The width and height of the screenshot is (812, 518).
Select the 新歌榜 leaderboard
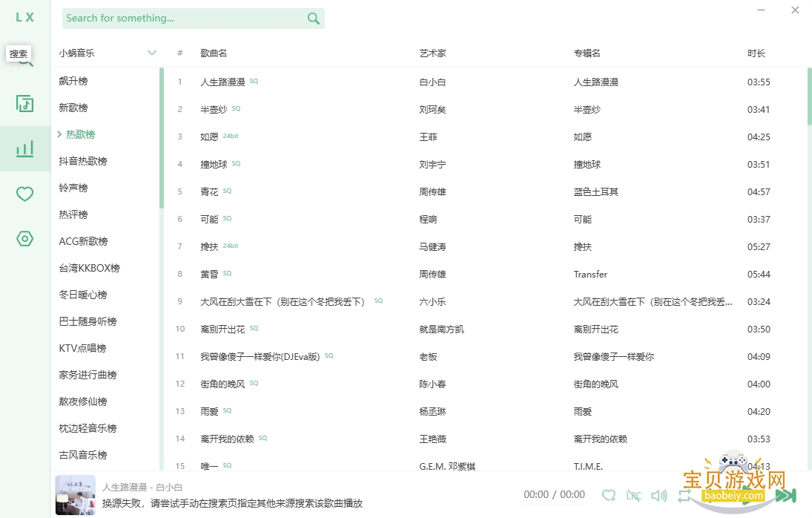73,108
